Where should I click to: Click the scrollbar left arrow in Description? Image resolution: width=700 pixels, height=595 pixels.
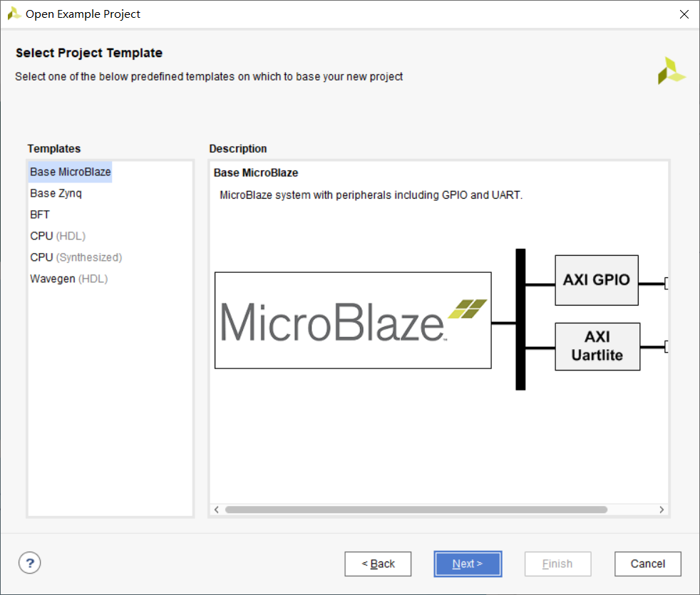pyautogui.click(x=217, y=509)
